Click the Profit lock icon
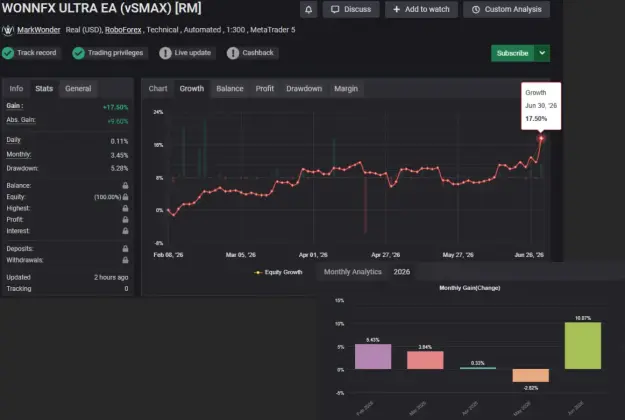 [125, 219]
